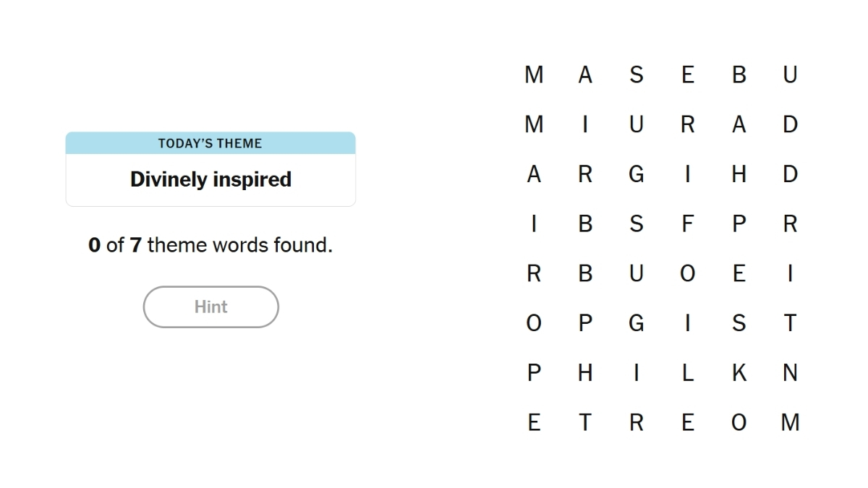Click the 0 of 7 theme words counter

pyautogui.click(x=210, y=245)
